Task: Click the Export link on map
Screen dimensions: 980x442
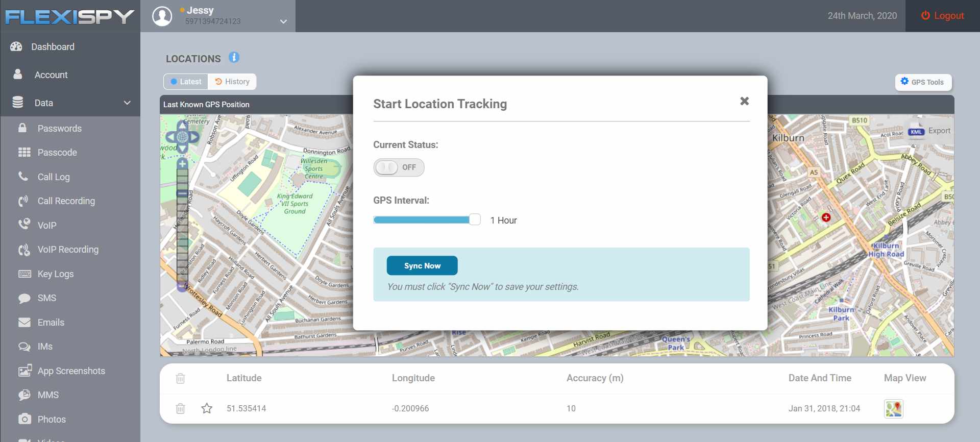Action: point(939,131)
